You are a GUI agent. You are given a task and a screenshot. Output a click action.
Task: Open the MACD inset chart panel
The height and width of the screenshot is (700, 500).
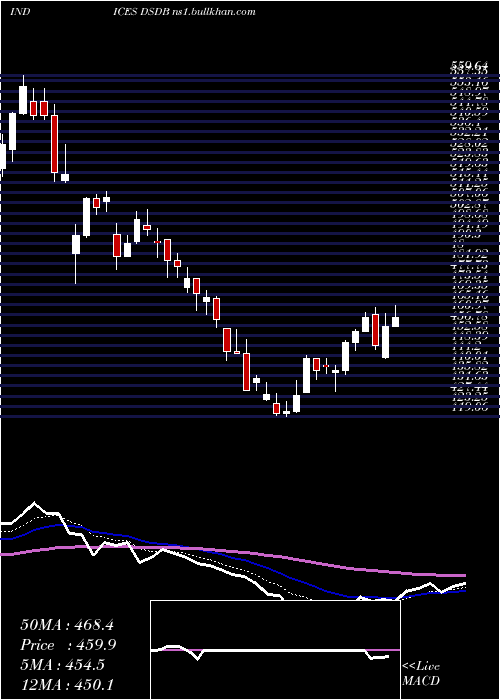click(275, 650)
